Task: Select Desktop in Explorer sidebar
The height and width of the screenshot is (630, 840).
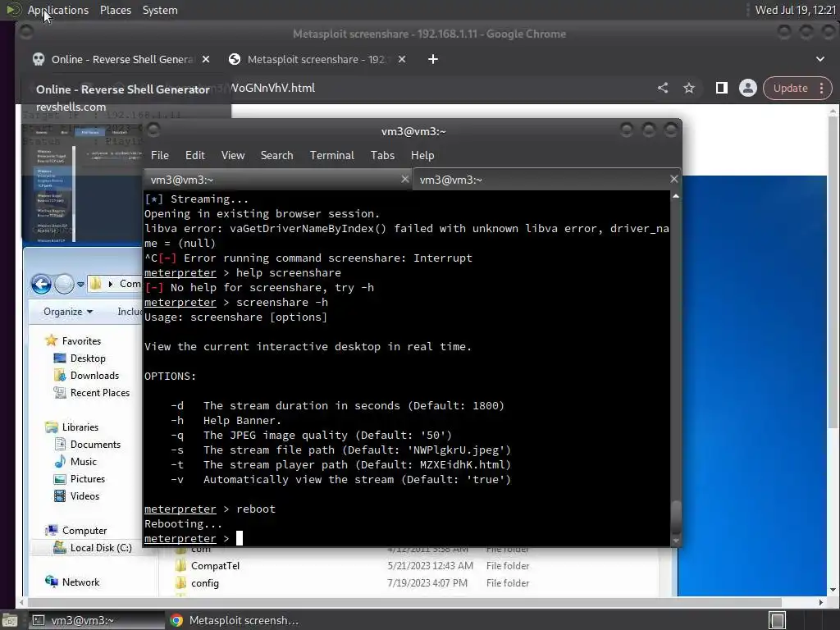Action: coord(80,358)
